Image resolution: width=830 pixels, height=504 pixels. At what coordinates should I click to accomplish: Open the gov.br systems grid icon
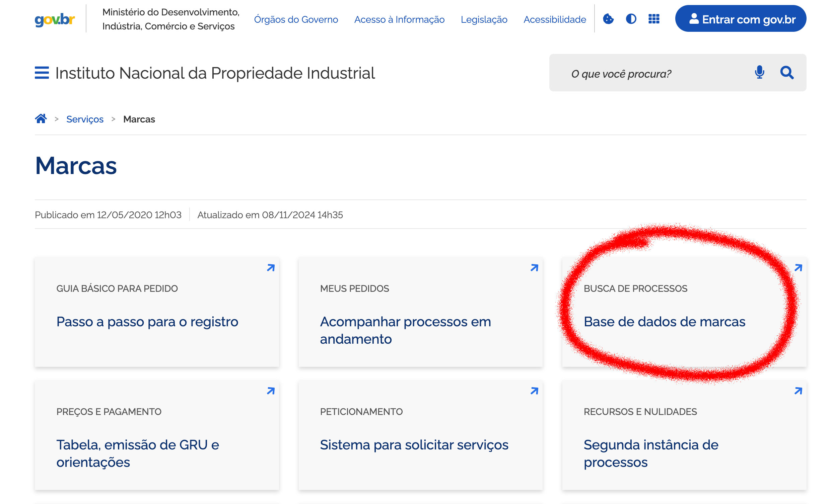(x=654, y=19)
